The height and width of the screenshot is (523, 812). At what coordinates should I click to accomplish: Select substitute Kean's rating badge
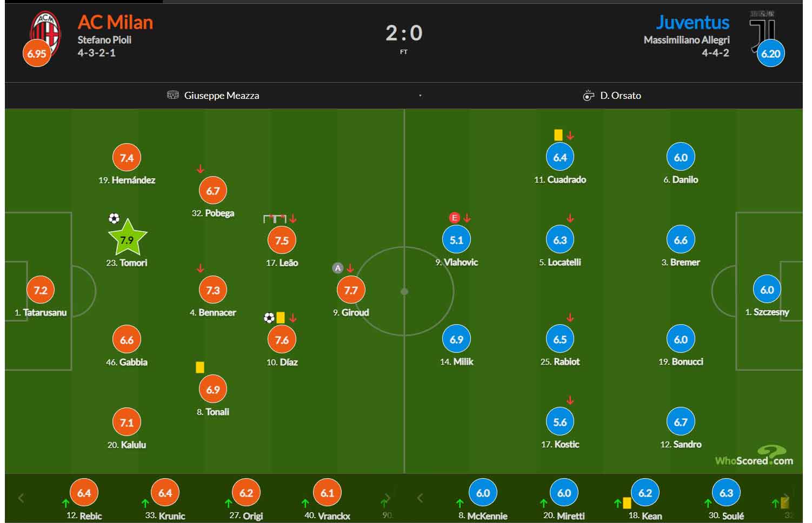tap(645, 493)
